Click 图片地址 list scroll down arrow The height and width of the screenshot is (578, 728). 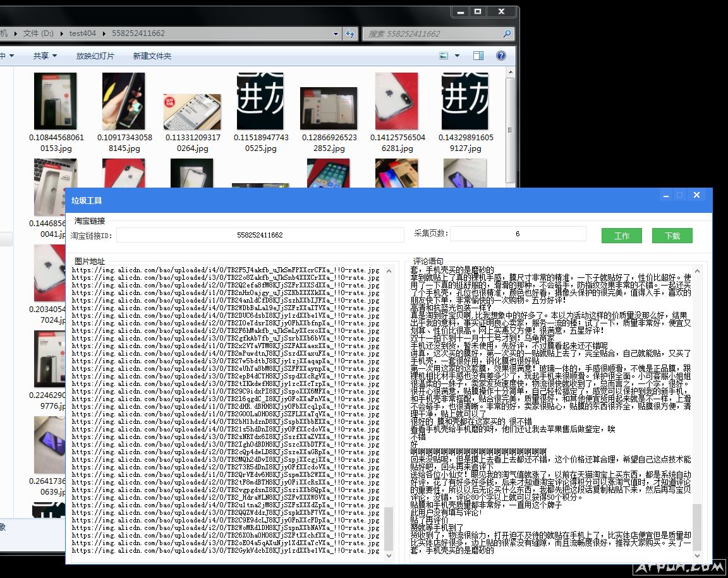[389, 555]
